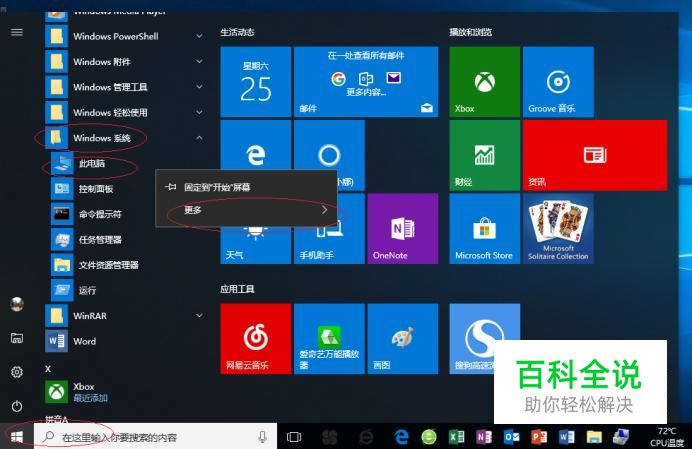Viewport: 692px width, 449px height.
Task: Click the 播放和浏览 group header
Action: pos(470,32)
